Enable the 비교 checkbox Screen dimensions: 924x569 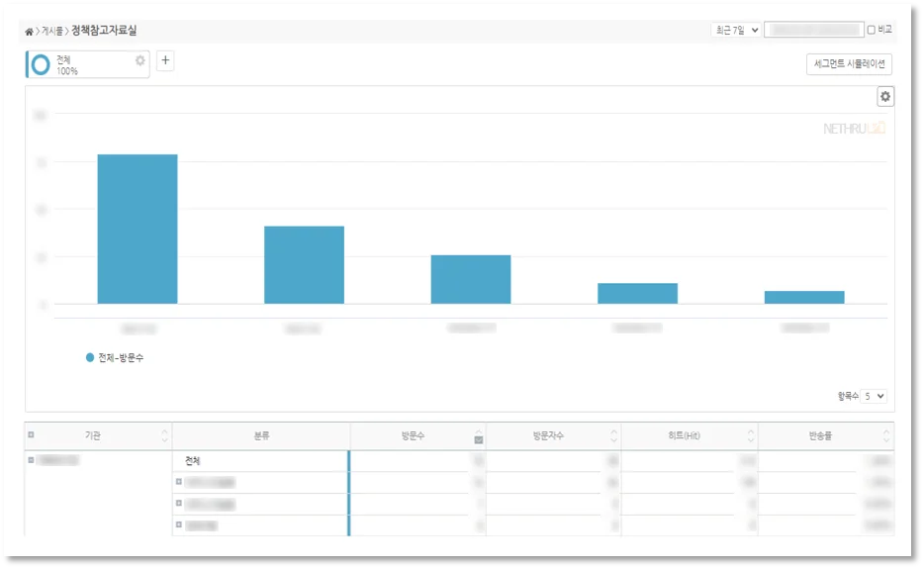(871, 30)
